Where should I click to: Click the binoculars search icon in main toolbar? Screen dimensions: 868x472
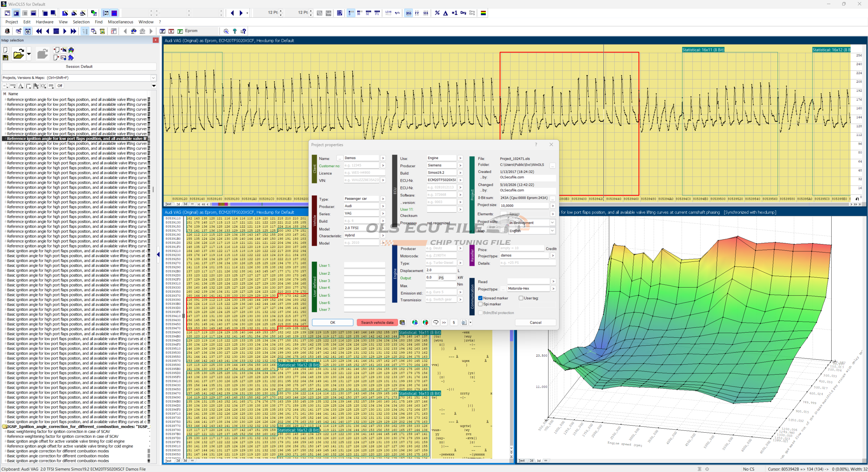134,31
